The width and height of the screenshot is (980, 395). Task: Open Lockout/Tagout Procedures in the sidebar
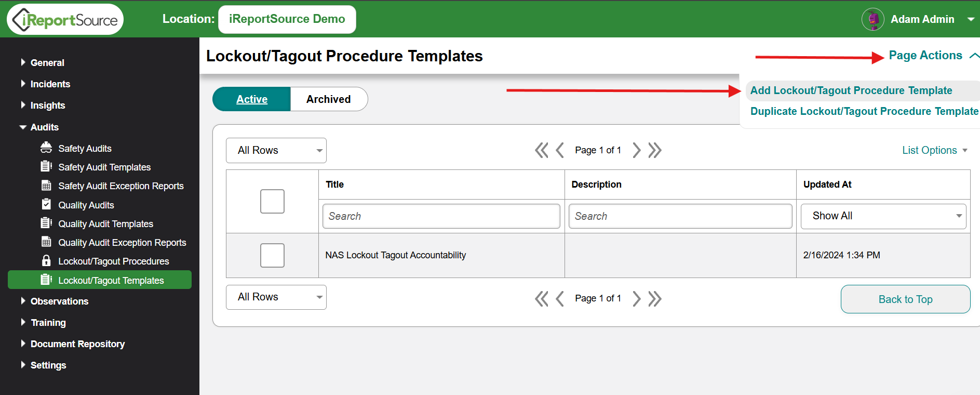(114, 261)
